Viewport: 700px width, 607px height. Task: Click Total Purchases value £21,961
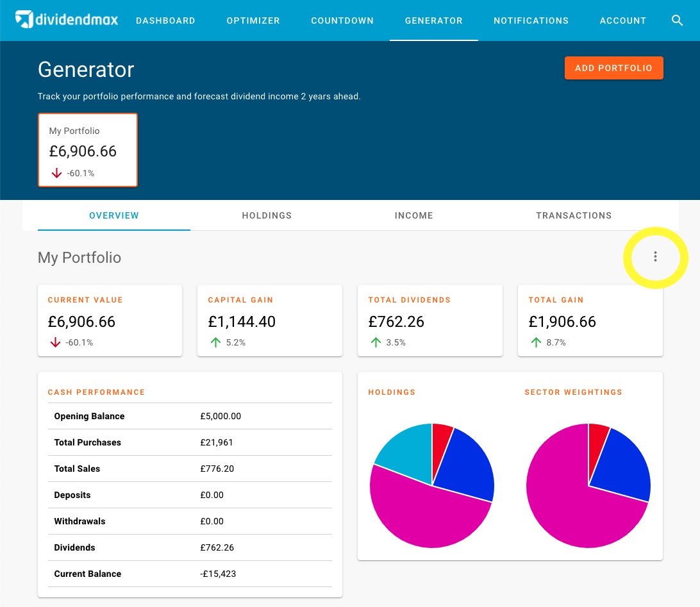coord(217,442)
